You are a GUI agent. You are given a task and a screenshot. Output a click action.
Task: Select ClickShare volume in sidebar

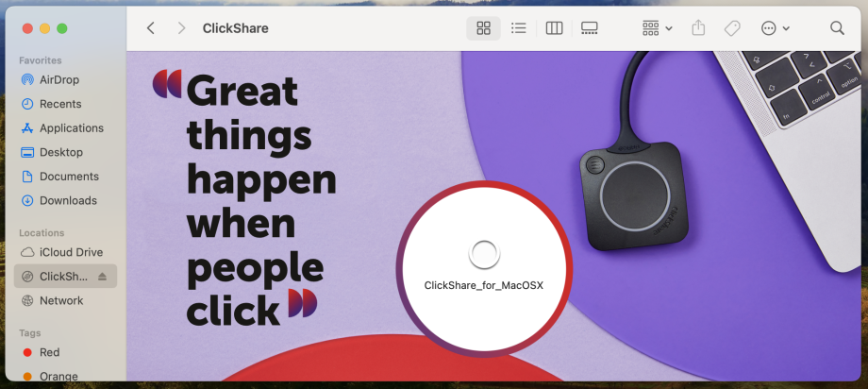65,277
